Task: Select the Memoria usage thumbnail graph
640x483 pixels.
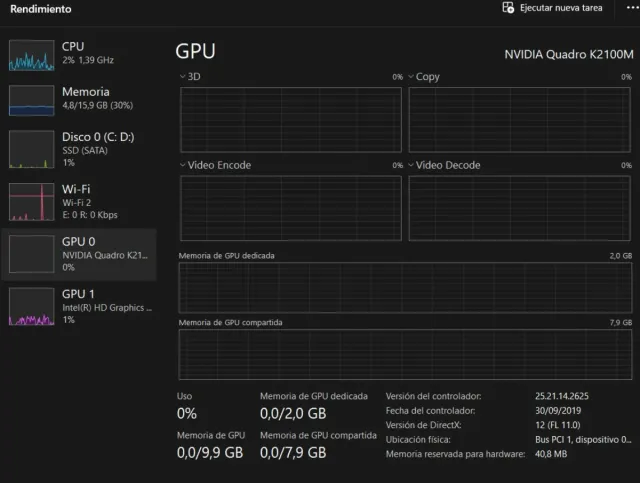Action: pyautogui.click(x=31, y=100)
